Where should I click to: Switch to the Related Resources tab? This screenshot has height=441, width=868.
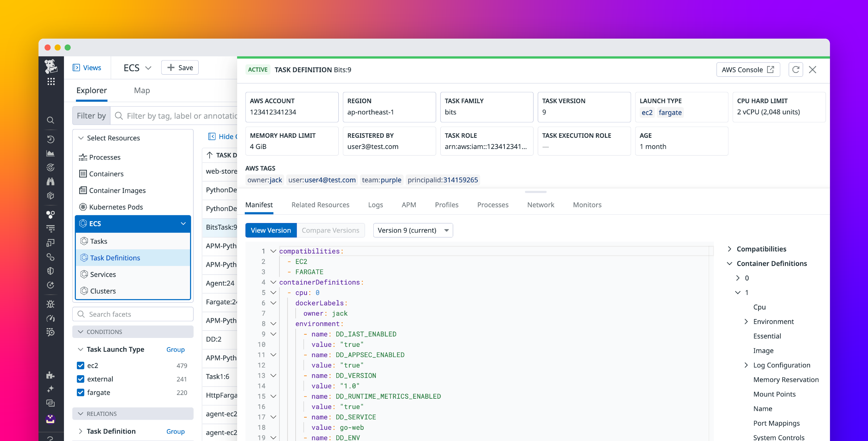click(x=320, y=205)
